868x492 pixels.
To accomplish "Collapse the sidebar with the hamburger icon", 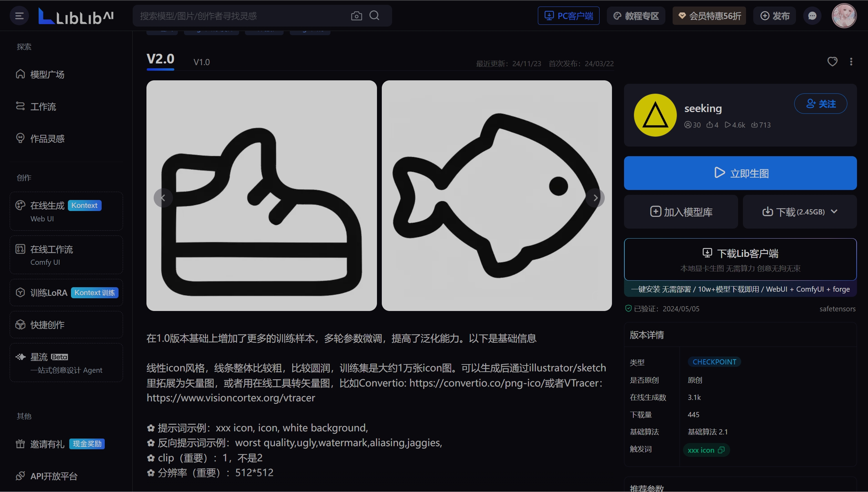I will (19, 16).
